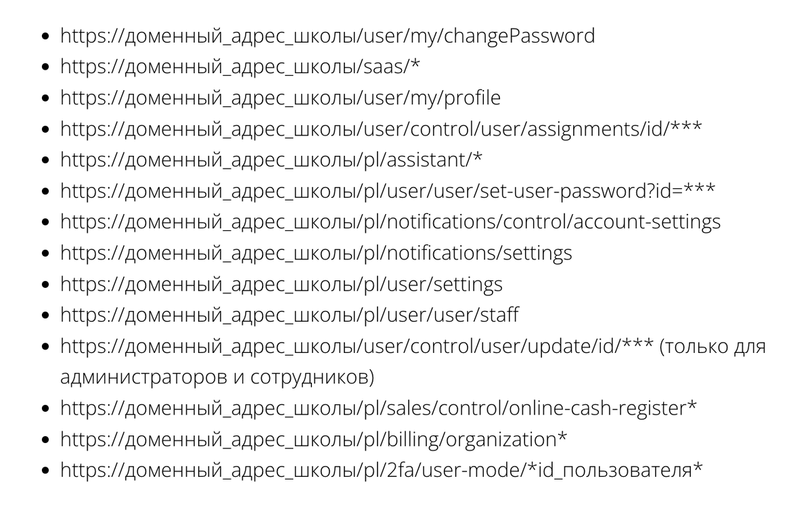This screenshot has height=510, width=812.
Task: Click the bullet before changePassword URL
Action: pos(46,37)
